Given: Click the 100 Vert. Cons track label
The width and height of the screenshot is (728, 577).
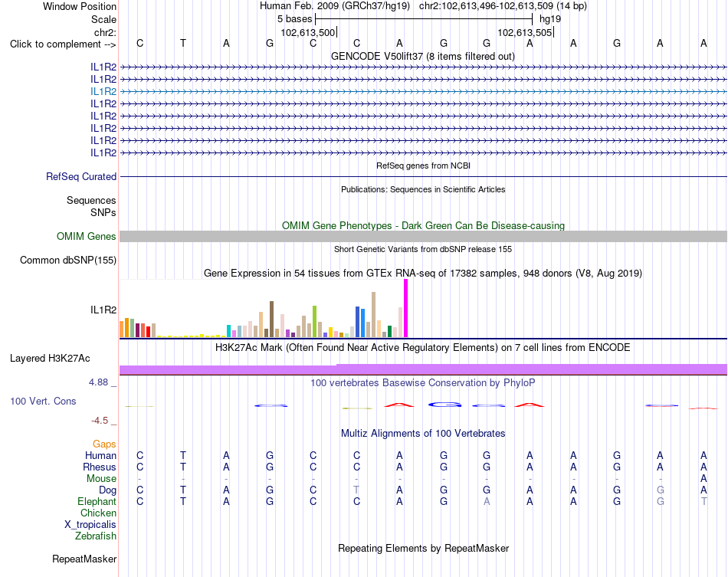Looking at the screenshot, I should point(43,401).
